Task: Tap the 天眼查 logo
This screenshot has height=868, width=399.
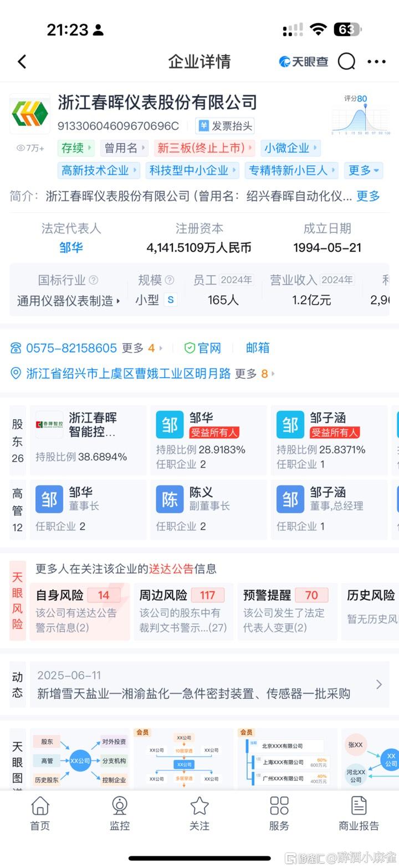Action: tap(303, 62)
